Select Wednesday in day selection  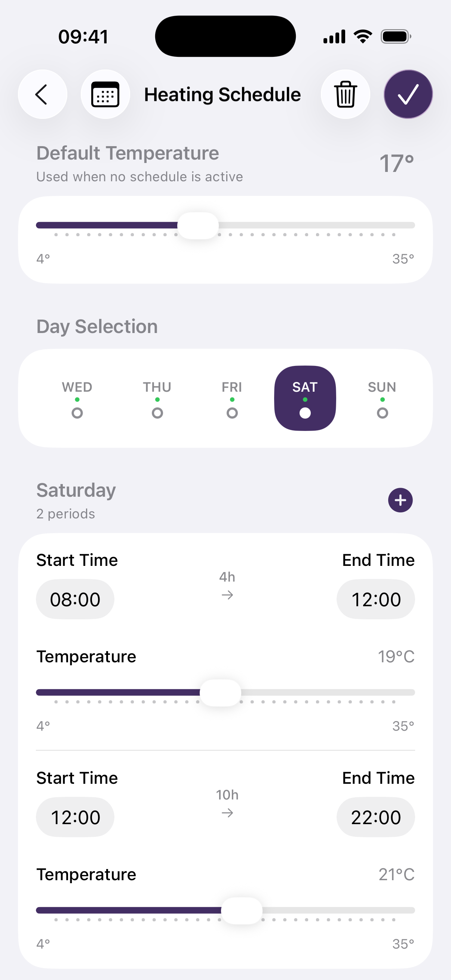(77, 398)
